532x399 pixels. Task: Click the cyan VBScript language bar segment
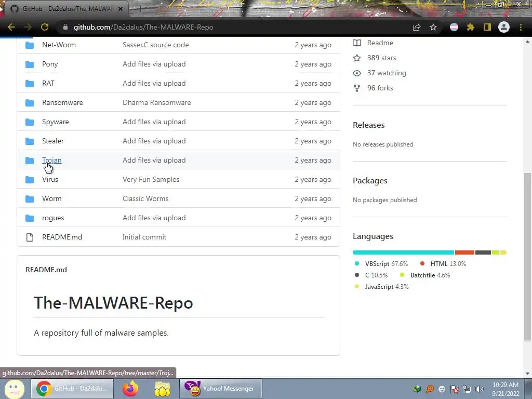(x=403, y=252)
